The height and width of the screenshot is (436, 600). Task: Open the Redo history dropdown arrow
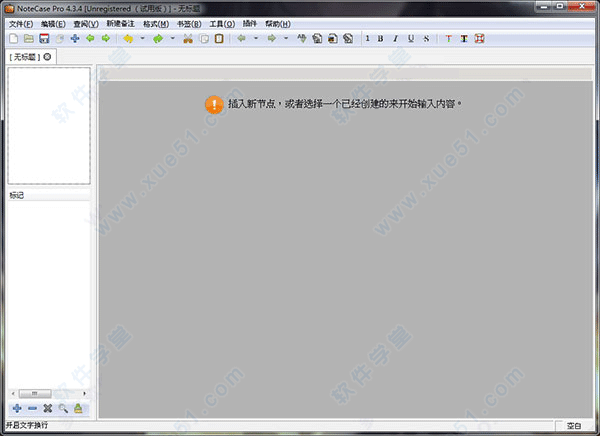(173, 38)
